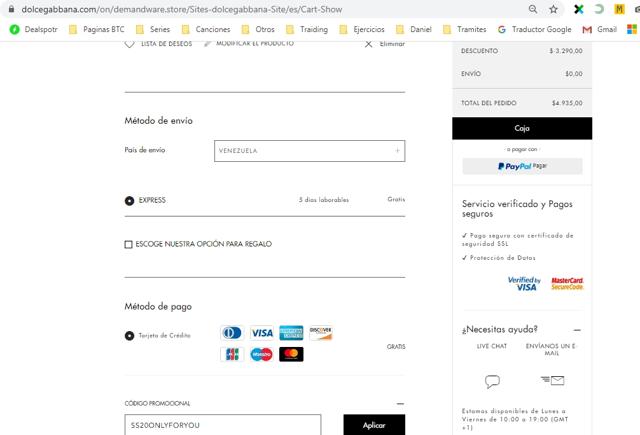Click the Mastercard card icon
Image resolution: width=640 pixels, height=435 pixels.
click(291, 354)
